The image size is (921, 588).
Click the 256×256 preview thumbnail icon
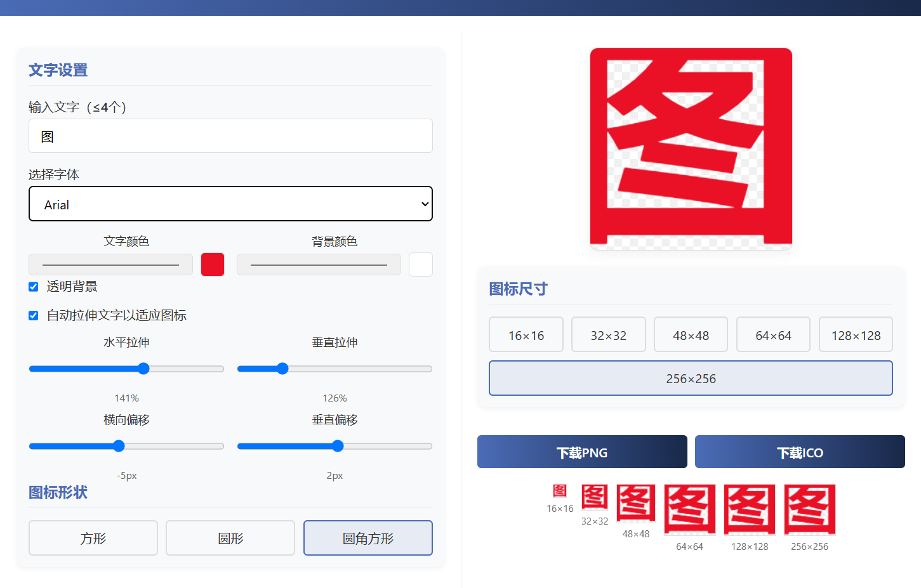pyautogui.click(x=809, y=510)
